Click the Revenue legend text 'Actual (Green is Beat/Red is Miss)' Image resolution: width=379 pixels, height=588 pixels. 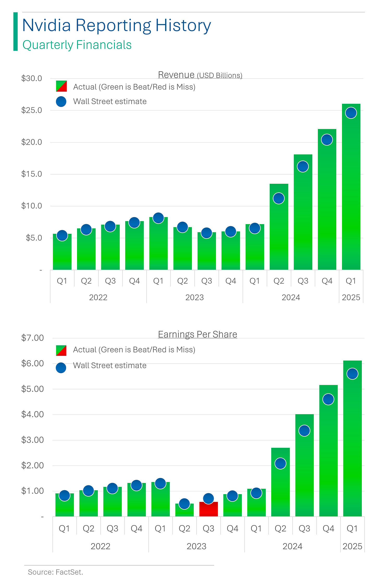pyautogui.click(x=134, y=87)
